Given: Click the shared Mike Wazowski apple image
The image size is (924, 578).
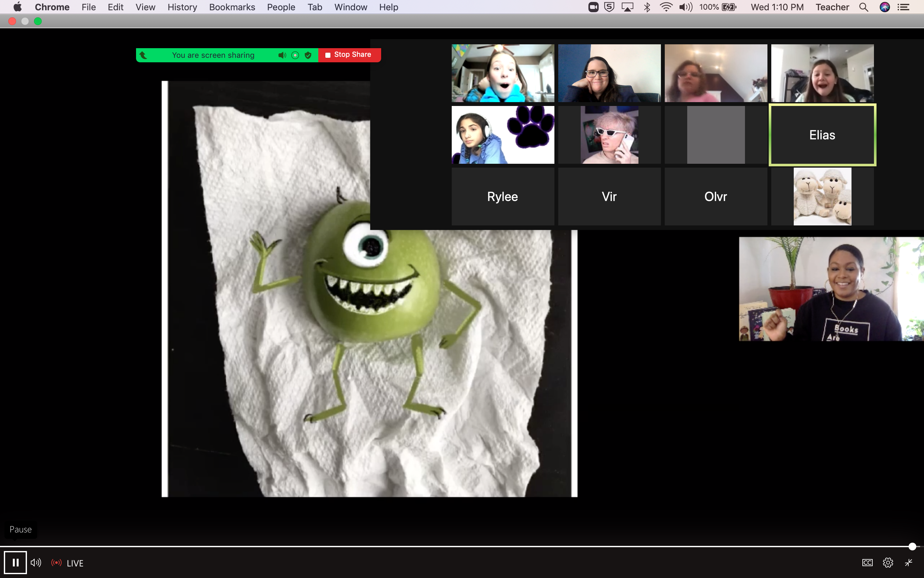Looking at the screenshot, I should tap(369, 289).
